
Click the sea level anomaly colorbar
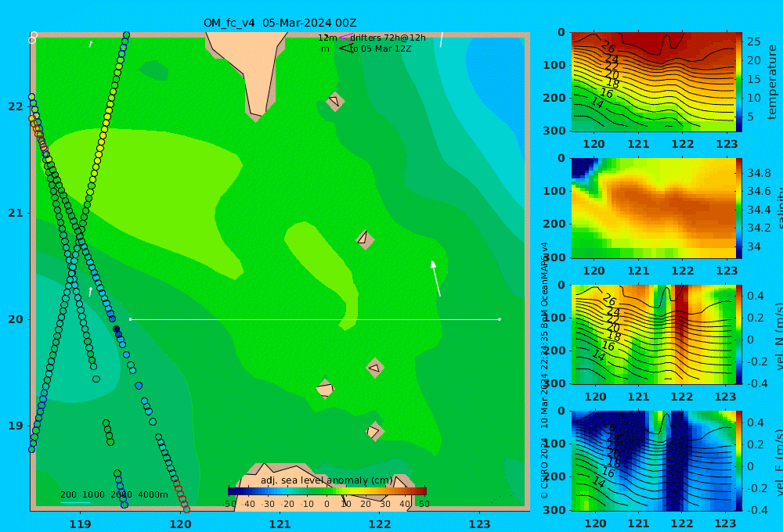[x=327, y=491]
